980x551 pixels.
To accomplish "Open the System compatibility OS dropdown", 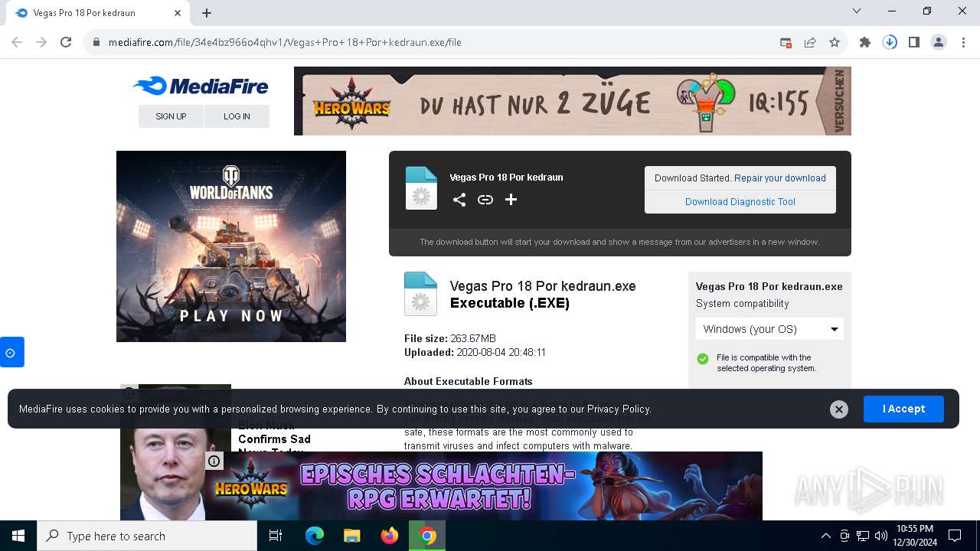I will (x=769, y=329).
